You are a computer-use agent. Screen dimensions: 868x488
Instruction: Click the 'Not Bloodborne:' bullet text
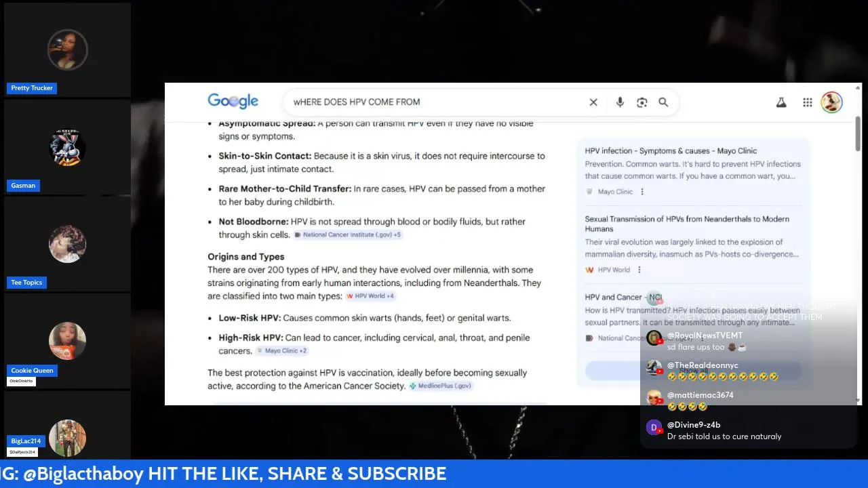coord(253,222)
